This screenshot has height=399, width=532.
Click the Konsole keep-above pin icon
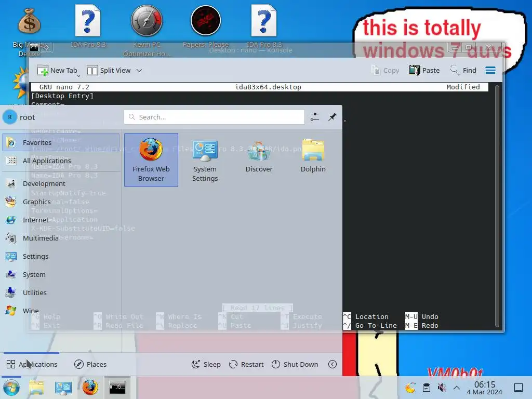click(46, 47)
